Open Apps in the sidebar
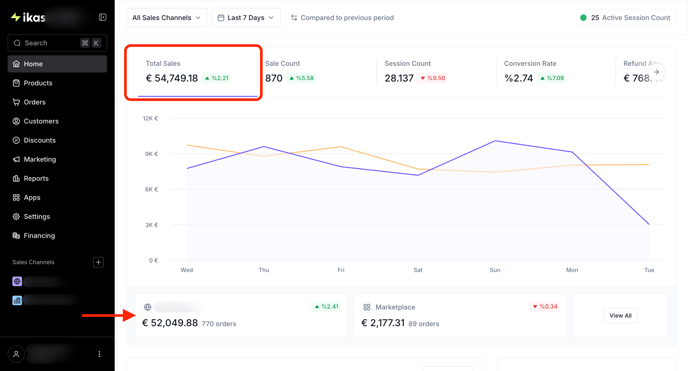 [57, 197]
